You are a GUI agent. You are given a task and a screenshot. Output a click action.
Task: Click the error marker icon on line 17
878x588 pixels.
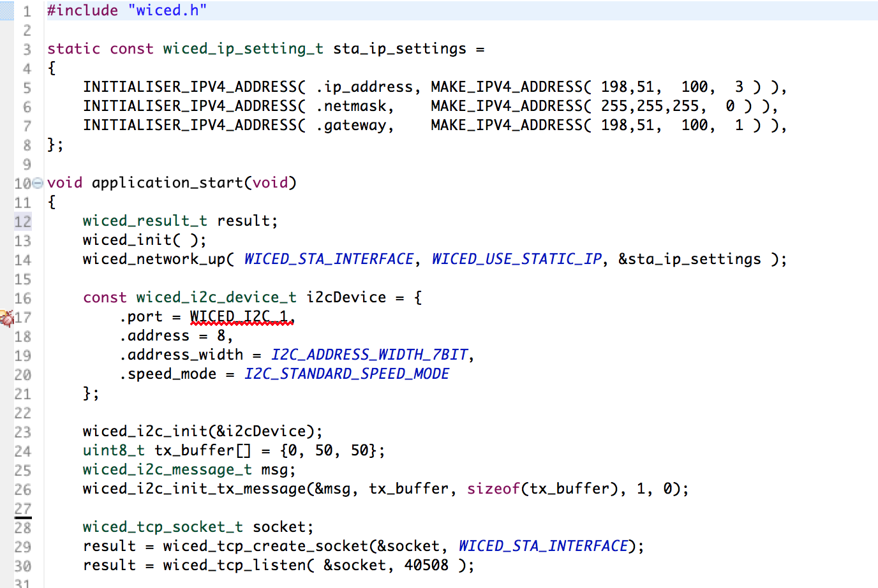pos(6,317)
